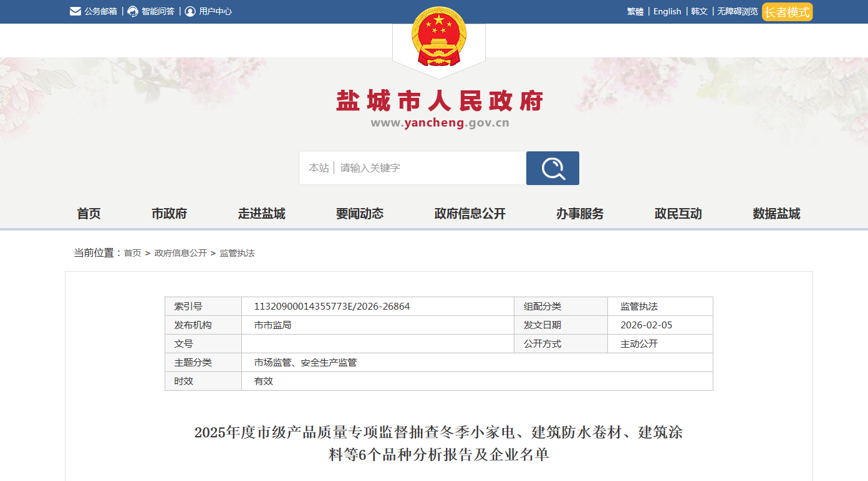Select 走进盐城 from the navigation bar
This screenshot has width=868, height=481.
pos(261,213)
